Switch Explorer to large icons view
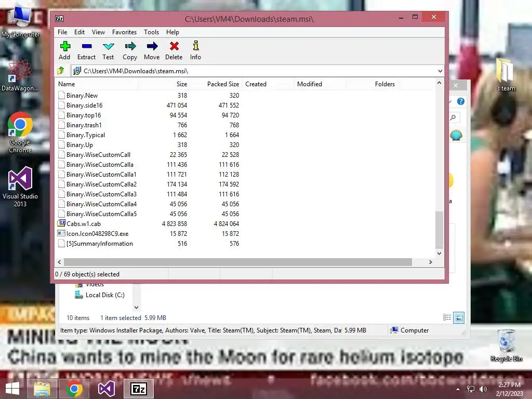The height and width of the screenshot is (399, 532). point(459,317)
